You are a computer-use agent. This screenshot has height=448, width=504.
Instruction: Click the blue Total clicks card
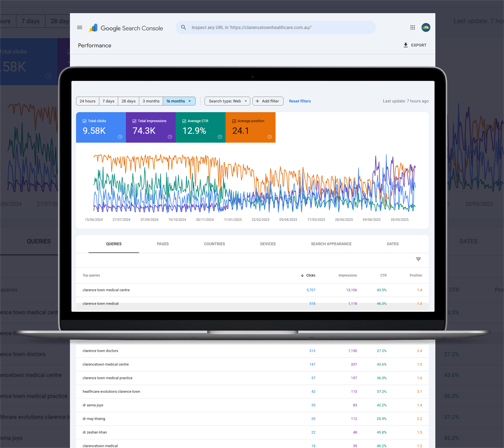point(101,127)
